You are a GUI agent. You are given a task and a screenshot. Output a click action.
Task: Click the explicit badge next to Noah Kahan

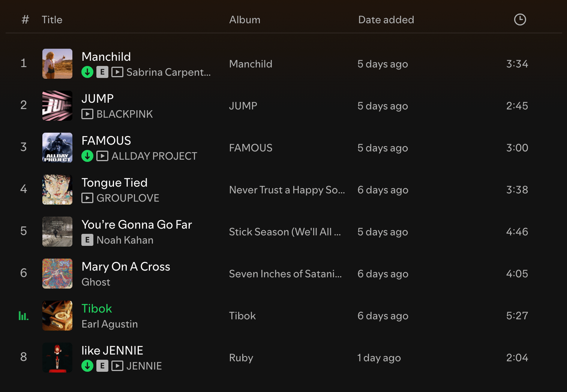[87, 240]
